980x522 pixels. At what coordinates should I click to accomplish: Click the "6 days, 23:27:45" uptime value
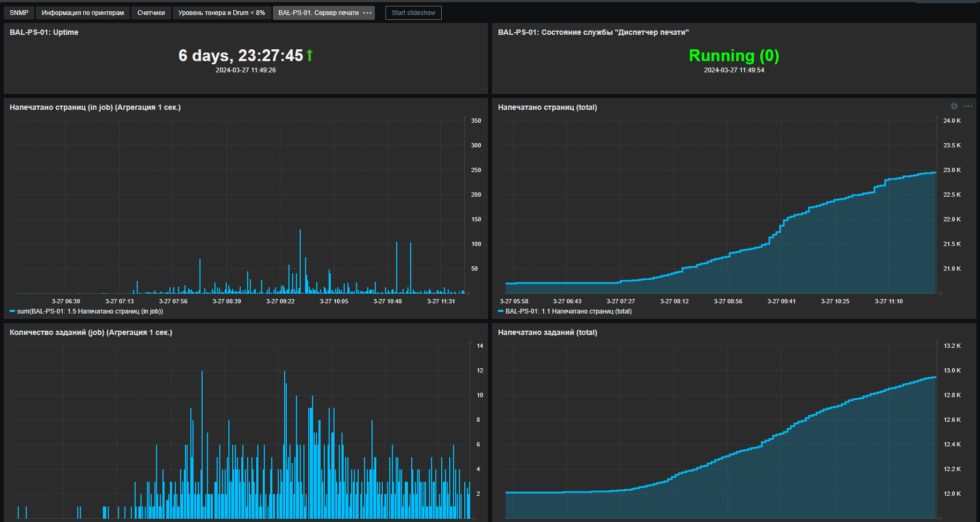tap(241, 56)
